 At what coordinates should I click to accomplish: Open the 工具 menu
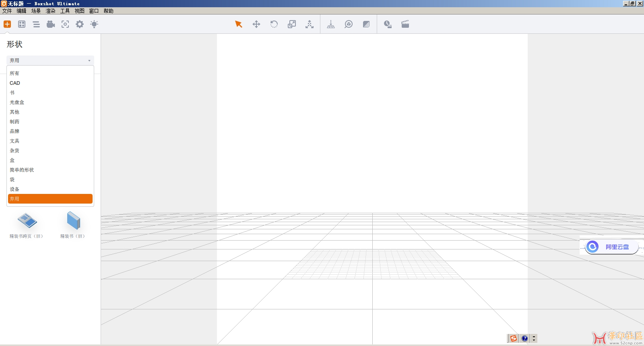[65, 11]
